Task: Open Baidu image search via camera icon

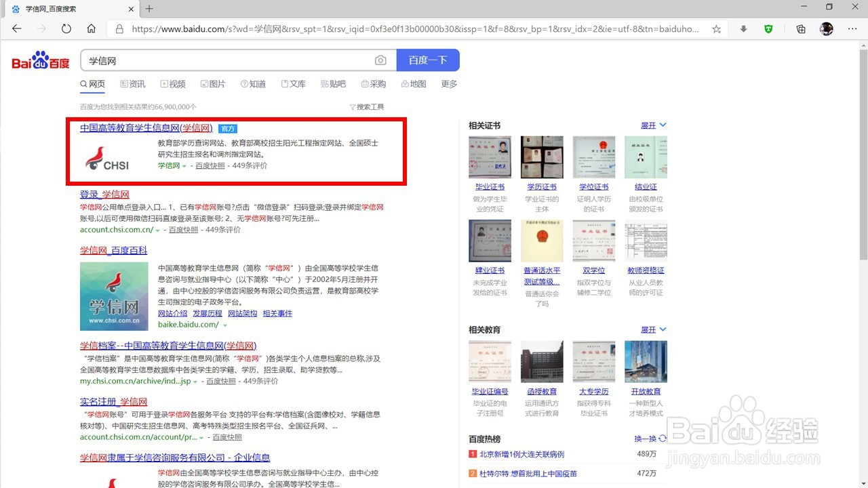Action: click(380, 60)
